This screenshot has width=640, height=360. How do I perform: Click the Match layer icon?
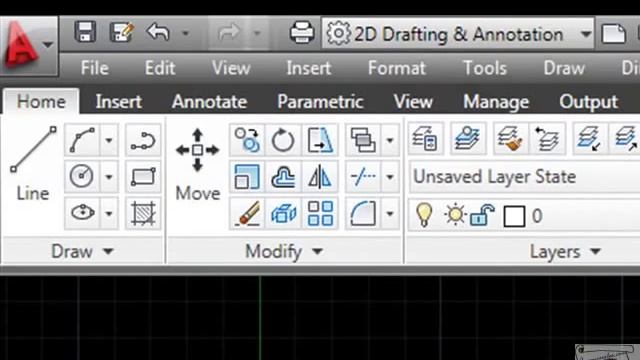pyautogui.click(x=510, y=138)
